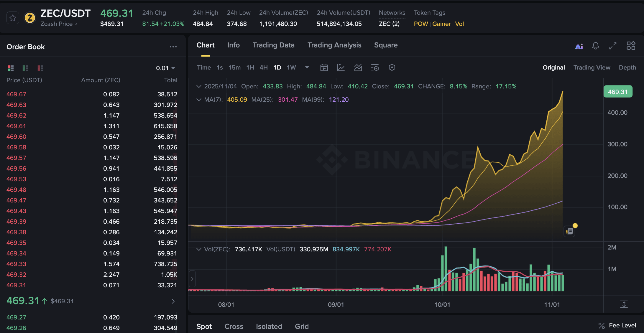Collapse the MA indicator legend chevron
Viewport: 644px width, 333px height.
(x=199, y=100)
